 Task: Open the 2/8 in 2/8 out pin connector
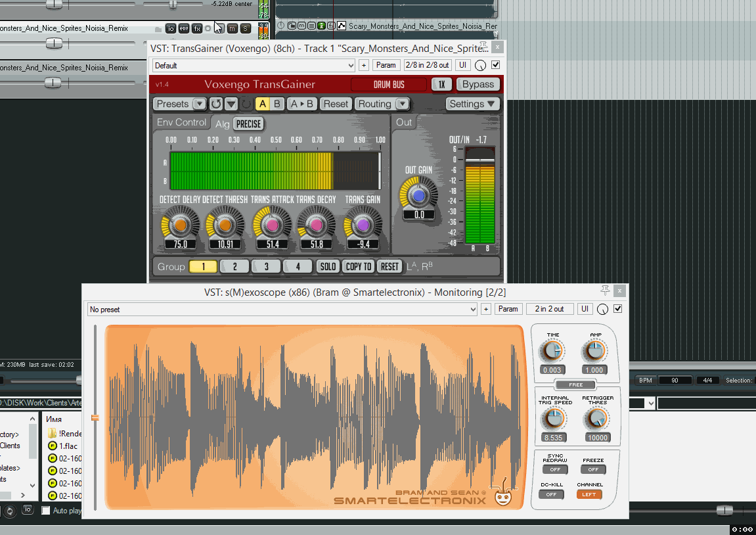(x=427, y=65)
